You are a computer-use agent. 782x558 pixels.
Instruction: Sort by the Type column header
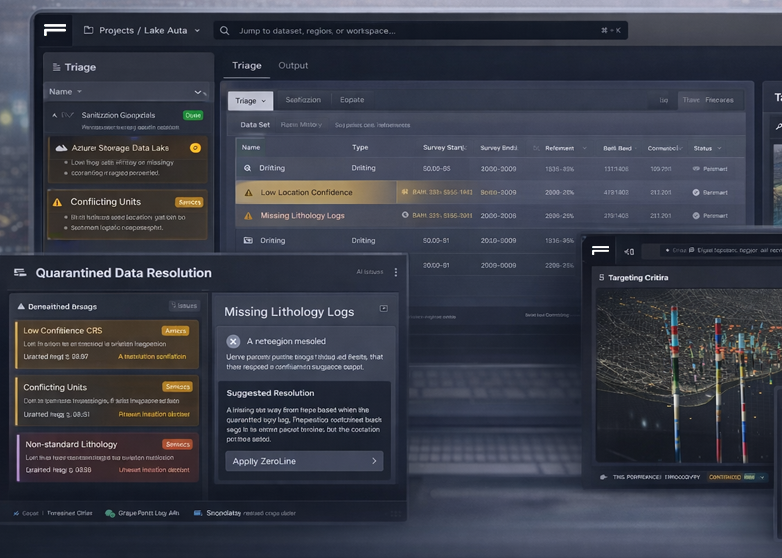360,148
